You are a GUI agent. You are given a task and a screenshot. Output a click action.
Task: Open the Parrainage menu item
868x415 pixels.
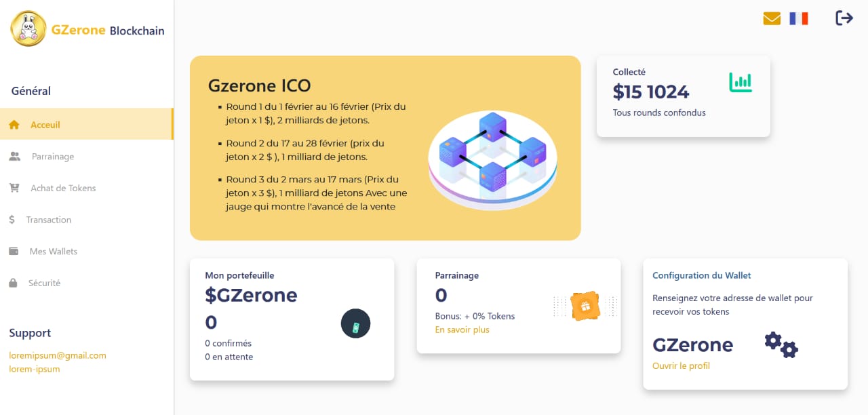[x=53, y=157]
